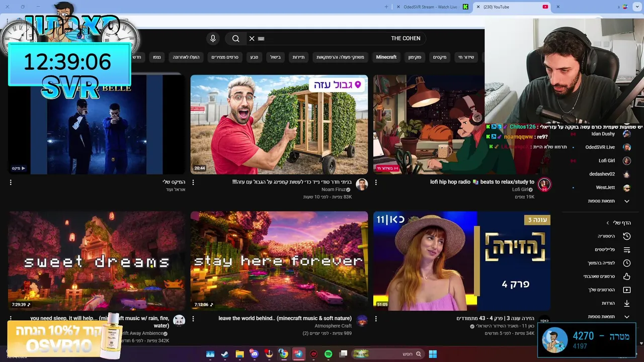Clear the search box with X icon

click(x=252, y=38)
